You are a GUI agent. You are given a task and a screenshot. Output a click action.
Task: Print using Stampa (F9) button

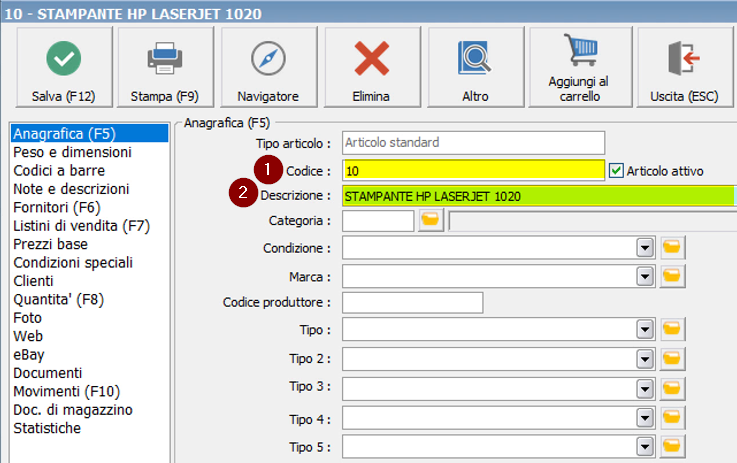pos(165,67)
